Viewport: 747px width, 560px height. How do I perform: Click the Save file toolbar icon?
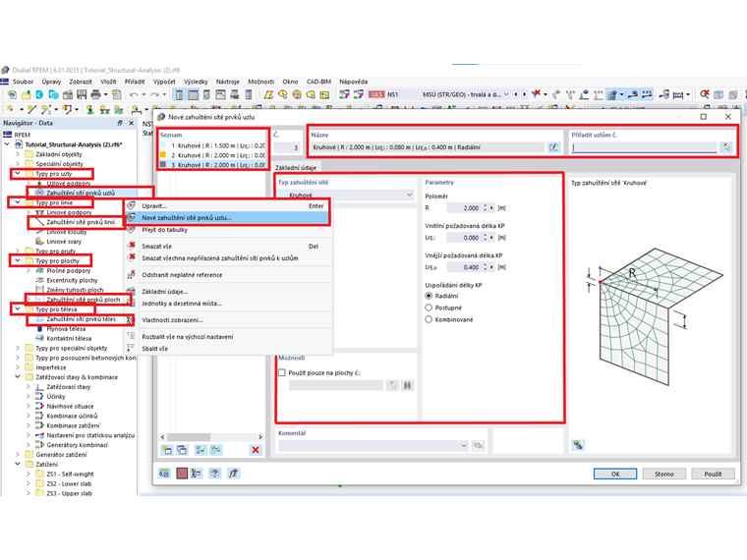click(x=82, y=94)
